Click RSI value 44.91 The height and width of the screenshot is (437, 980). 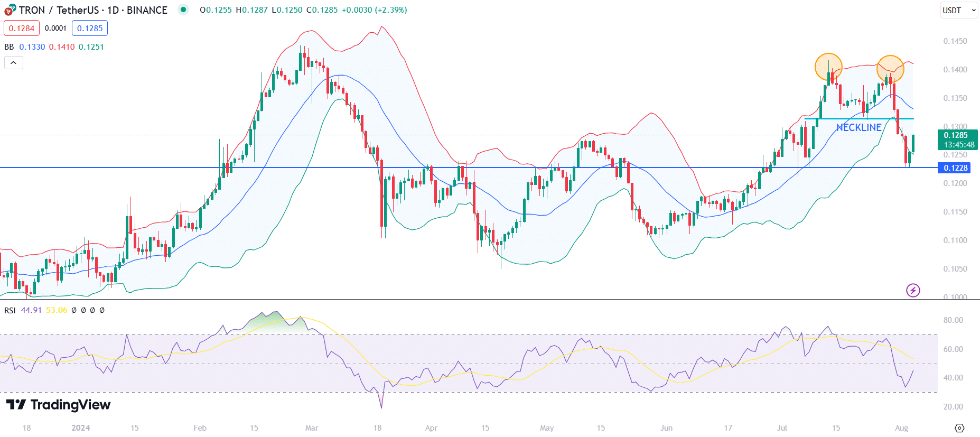point(31,310)
